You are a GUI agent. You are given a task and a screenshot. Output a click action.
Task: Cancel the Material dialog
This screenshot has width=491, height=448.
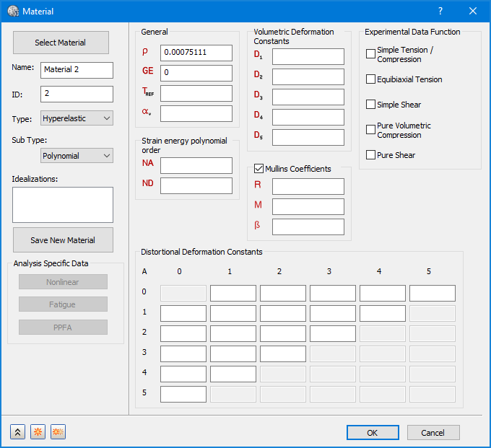click(433, 433)
